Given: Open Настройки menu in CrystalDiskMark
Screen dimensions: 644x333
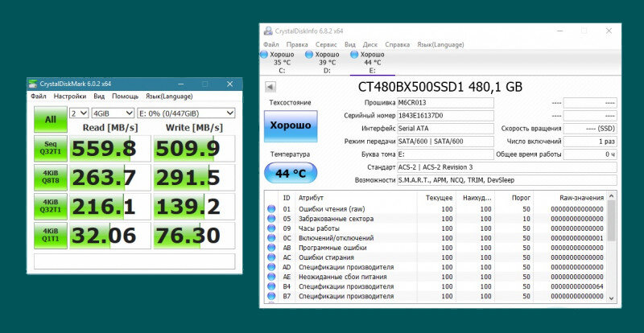Looking at the screenshot, I should click(x=70, y=96).
